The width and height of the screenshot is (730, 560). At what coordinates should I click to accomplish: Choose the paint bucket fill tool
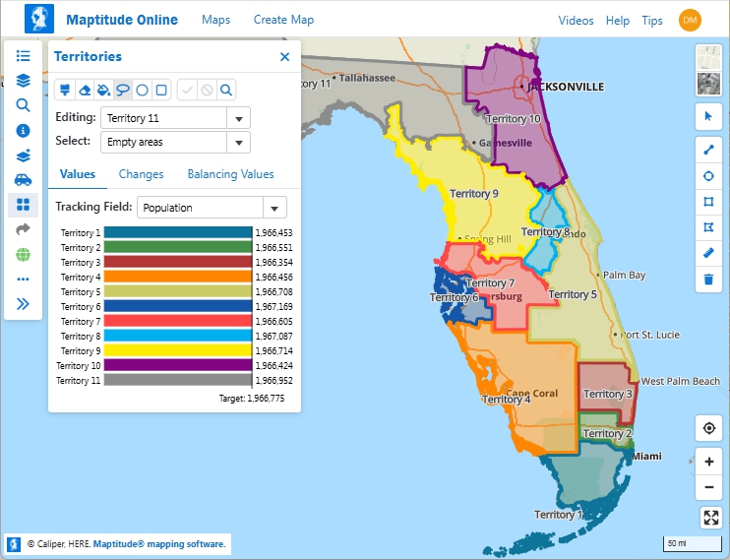pos(103,90)
